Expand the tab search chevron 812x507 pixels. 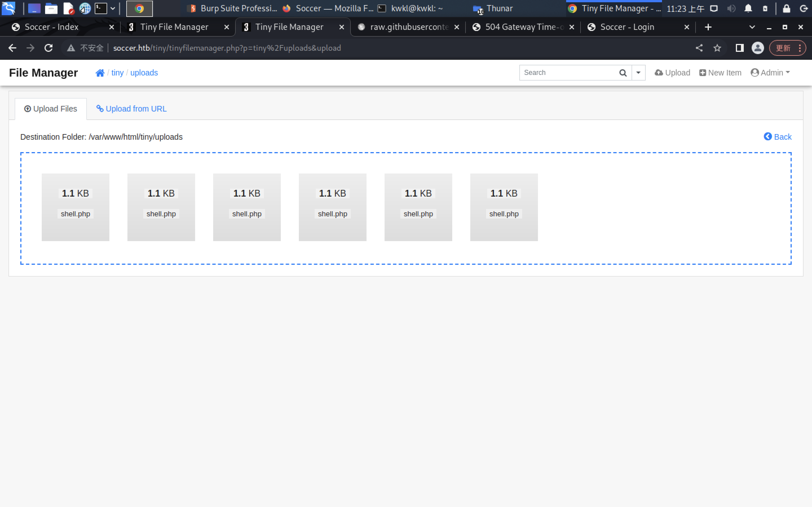click(x=752, y=27)
